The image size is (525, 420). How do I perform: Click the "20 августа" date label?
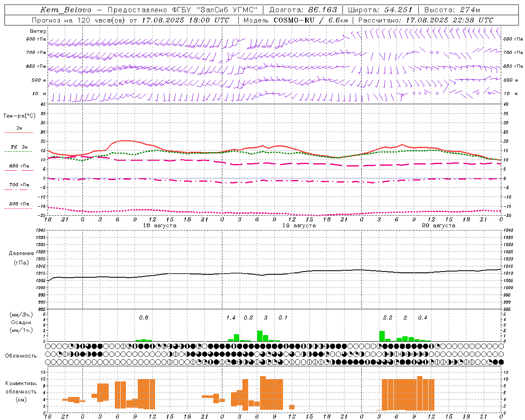click(x=438, y=226)
